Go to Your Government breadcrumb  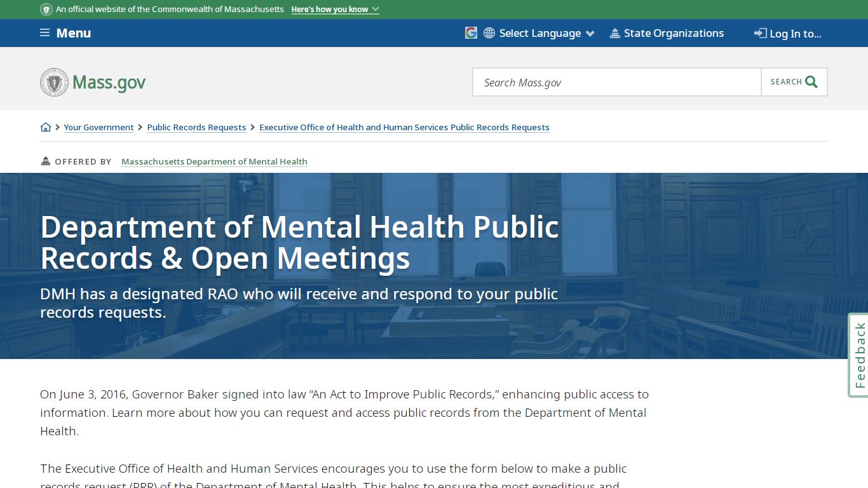click(x=98, y=127)
